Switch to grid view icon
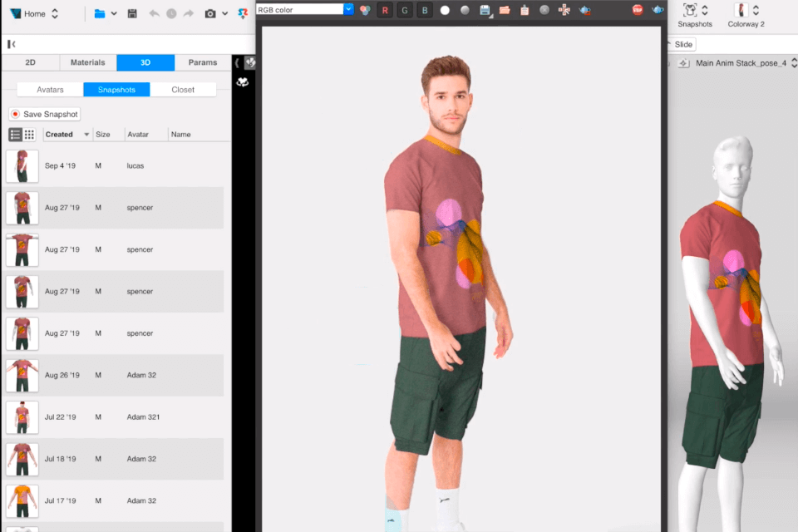Screen dimensions: 798x532 [x=29, y=135]
